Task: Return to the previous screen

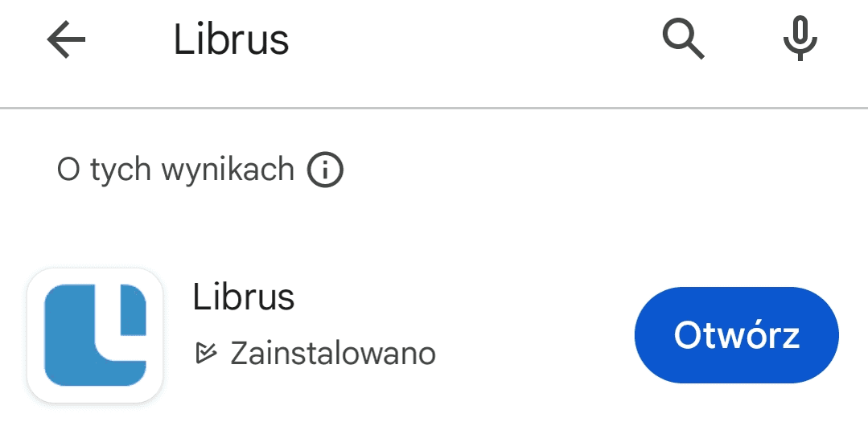Action: click(66, 39)
